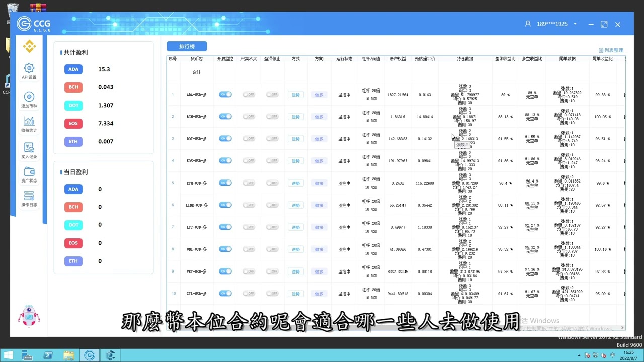The image size is (644, 362).
Task: Open PowerShell from taskbar
Action: (x=48, y=355)
